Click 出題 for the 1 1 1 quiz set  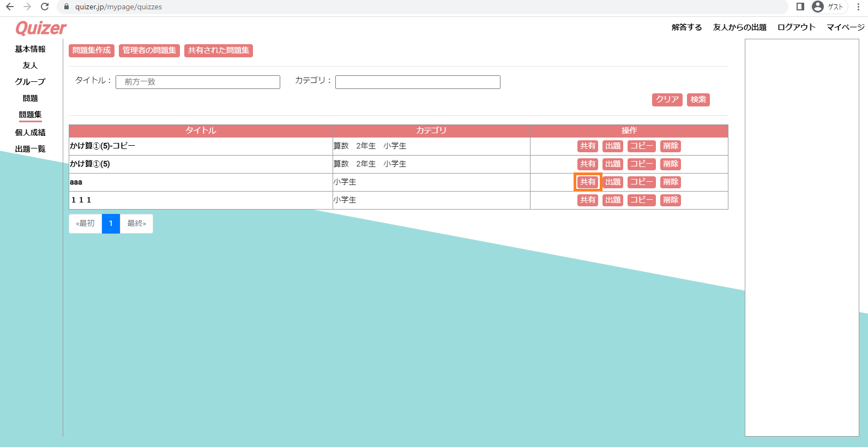pyautogui.click(x=613, y=200)
